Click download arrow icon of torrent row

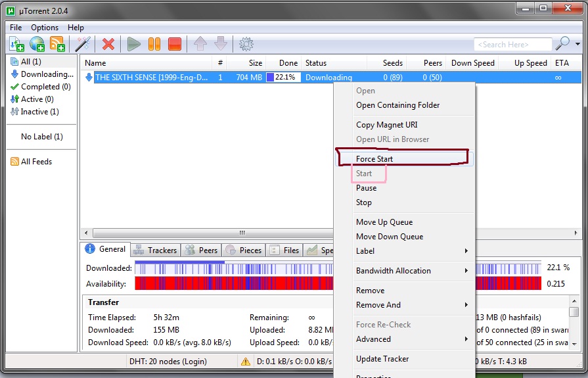(89, 78)
